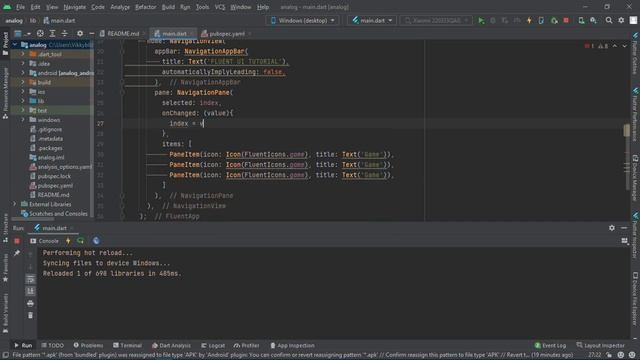Open Problems tool window button
640x360 pixels.
(88, 345)
